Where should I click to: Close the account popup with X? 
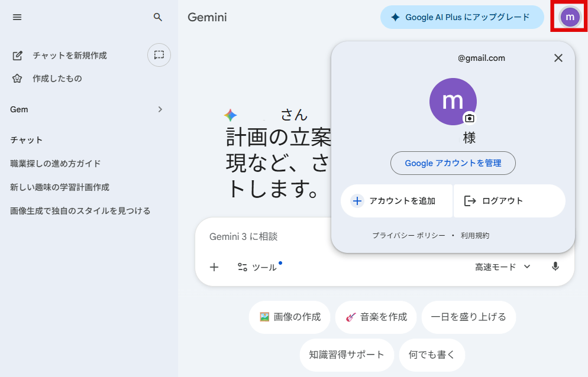tap(558, 58)
